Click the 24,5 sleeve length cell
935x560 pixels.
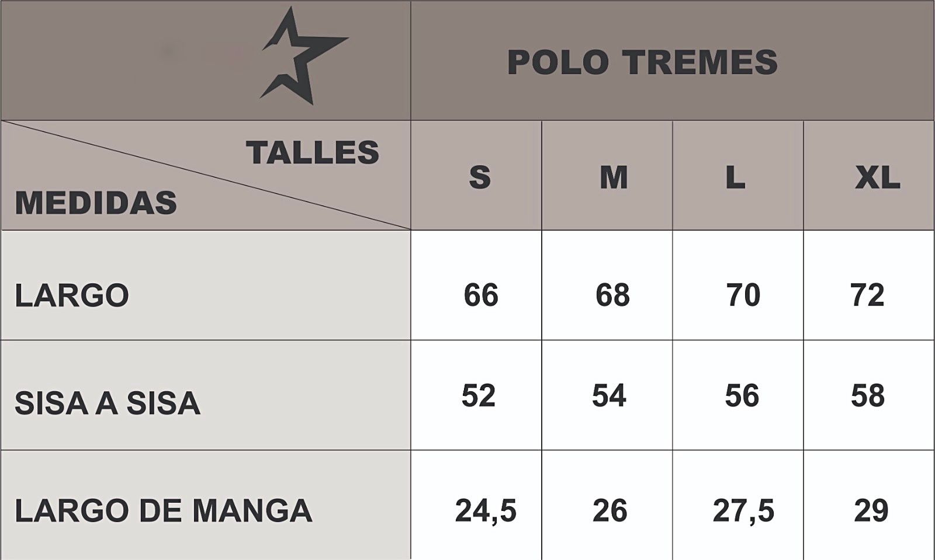tap(486, 511)
